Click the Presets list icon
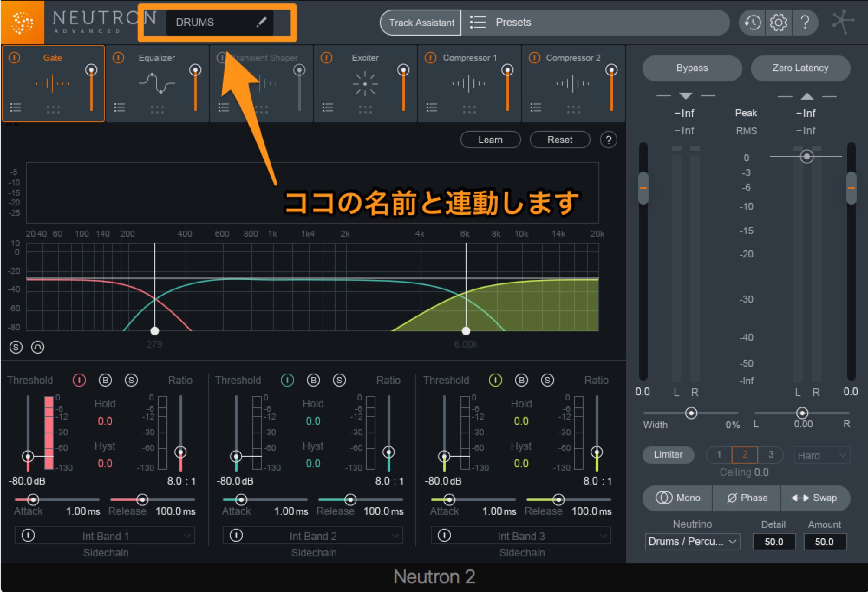The width and height of the screenshot is (868, 592). (x=477, y=22)
